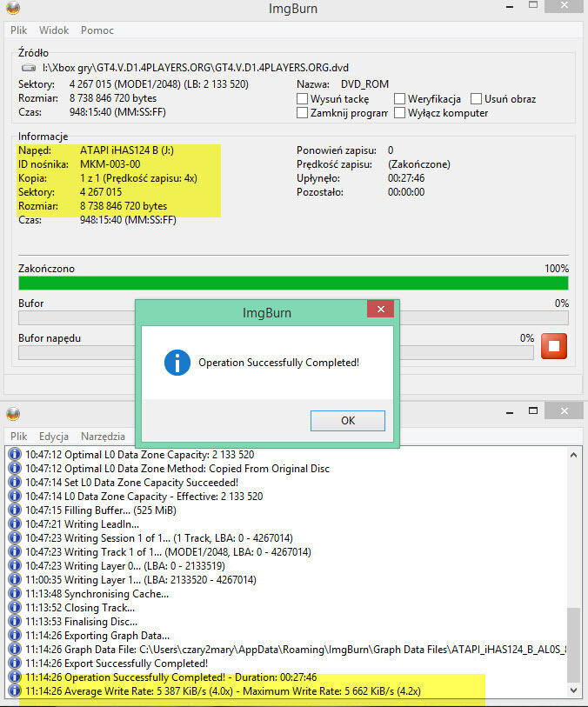Screen dimensions: 588x707
Task: Click info icon of Writing Session 1 row
Action: tap(15, 538)
